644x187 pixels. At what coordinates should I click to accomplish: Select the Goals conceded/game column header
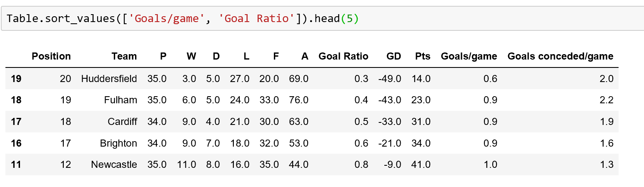(x=560, y=56)
